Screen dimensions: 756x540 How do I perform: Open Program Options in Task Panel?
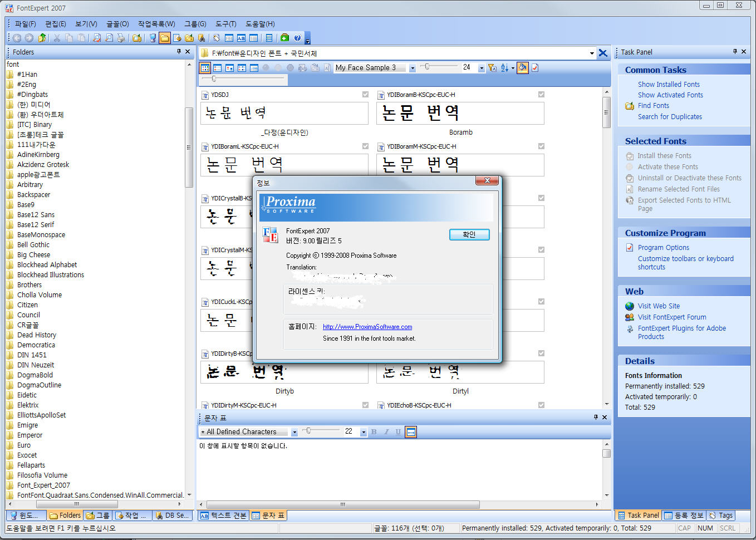(x=664, y=248)
